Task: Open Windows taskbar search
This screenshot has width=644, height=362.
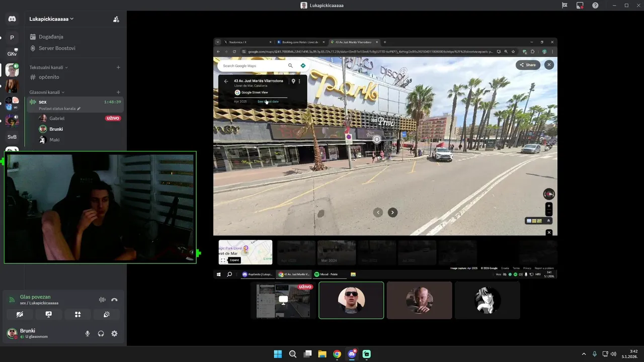Action: pos(293,354)
